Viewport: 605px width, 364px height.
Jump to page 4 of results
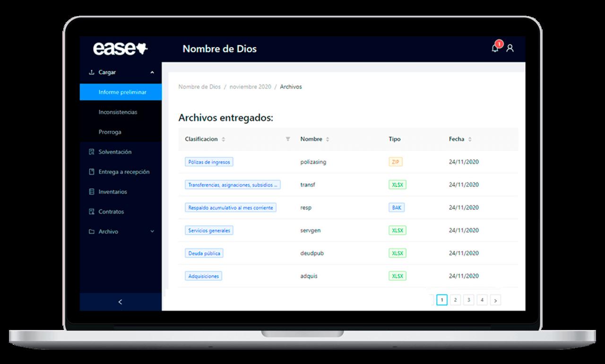482,300
